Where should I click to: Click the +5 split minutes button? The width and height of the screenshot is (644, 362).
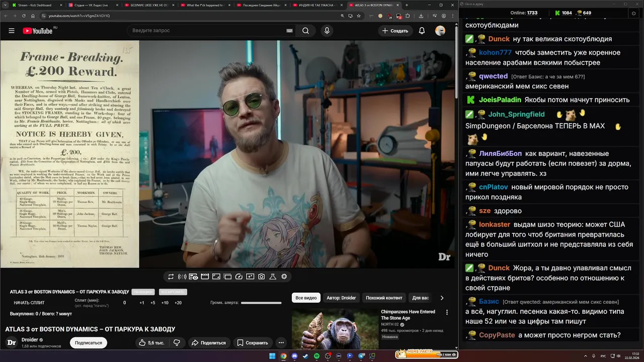[x=153, y=303]
